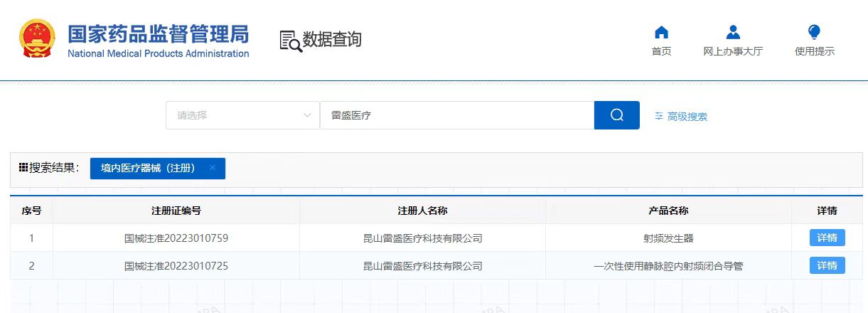Open 网上办事大厅 person icon
The width and height of the screenshot is (868, 313).
pos(733,32)
